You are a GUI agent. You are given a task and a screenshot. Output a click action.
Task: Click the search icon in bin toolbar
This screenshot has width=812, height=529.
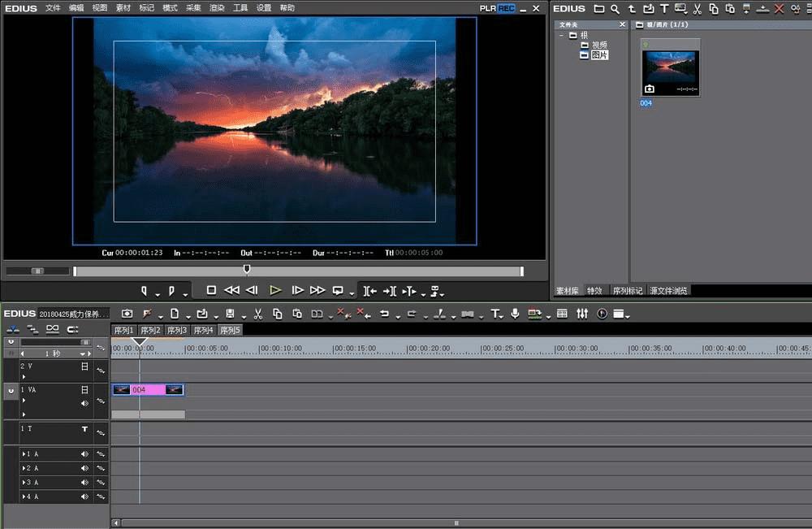615,9
